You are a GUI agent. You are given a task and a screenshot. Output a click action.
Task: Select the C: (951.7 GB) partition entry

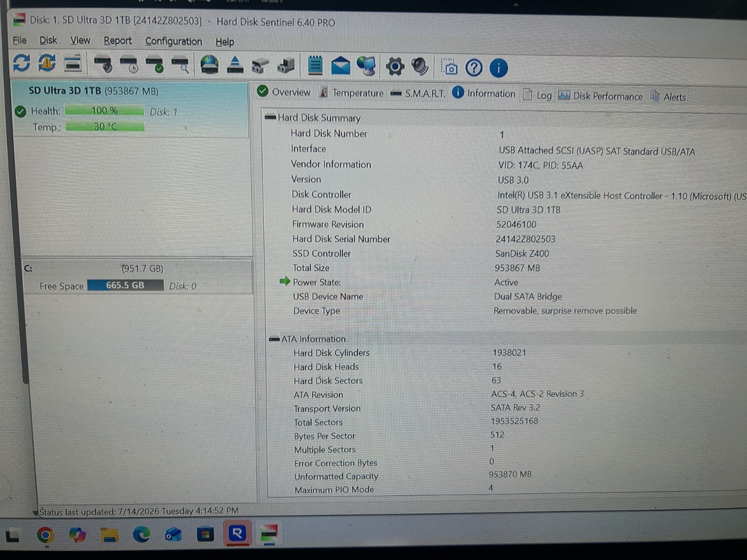tap(137, 277)
